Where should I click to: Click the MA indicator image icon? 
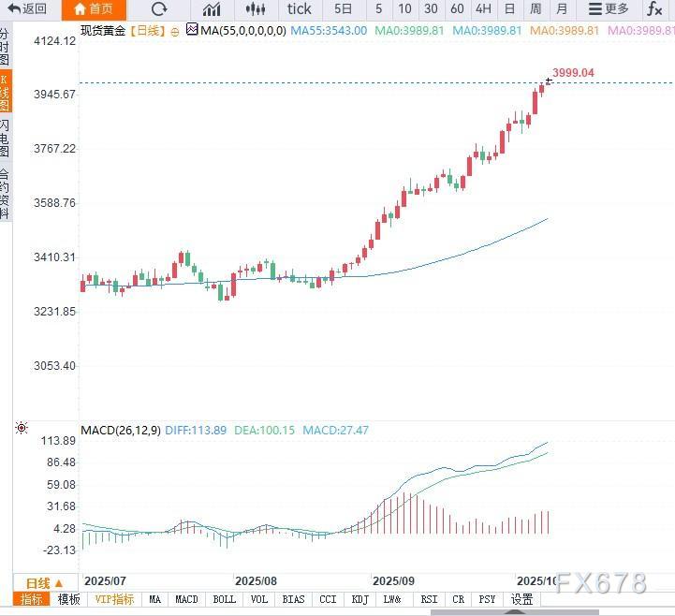pos(192,30)
